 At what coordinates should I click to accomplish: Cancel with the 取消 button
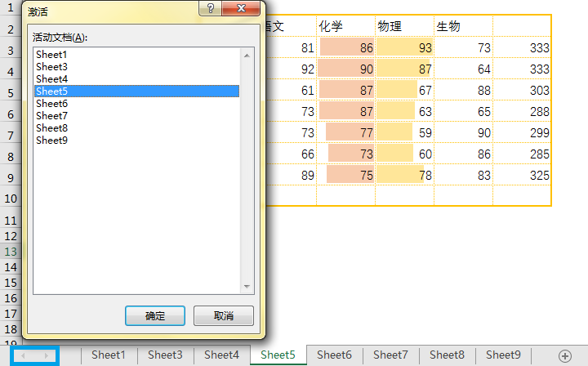coord(224,315)
